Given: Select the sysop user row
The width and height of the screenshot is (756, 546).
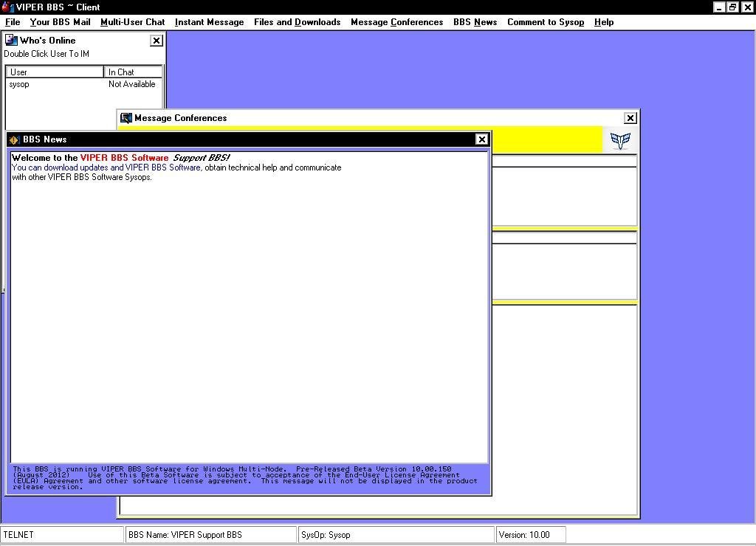Looking at the screenshot, I should pos(84,84).
